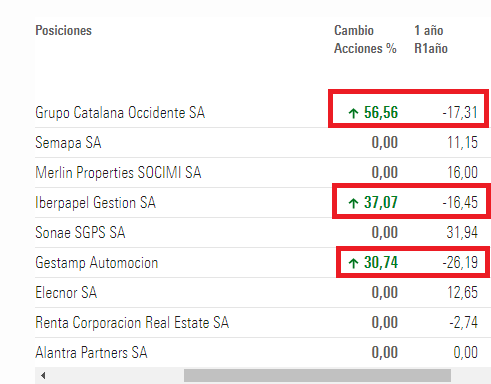Open Semapa SA position
The width and height of the screenshot is (491, 384).
click(68, 143)
